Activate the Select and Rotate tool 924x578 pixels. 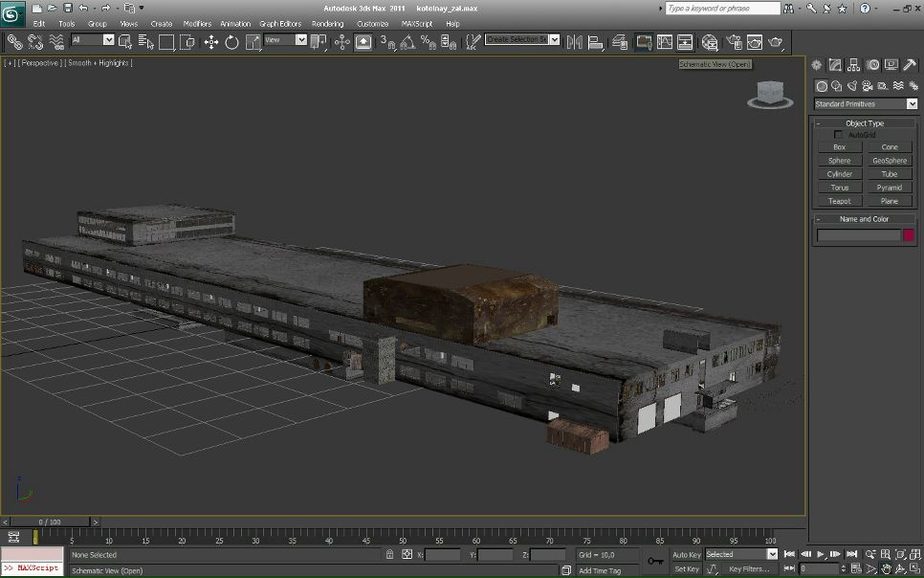[x=231, y=42]
